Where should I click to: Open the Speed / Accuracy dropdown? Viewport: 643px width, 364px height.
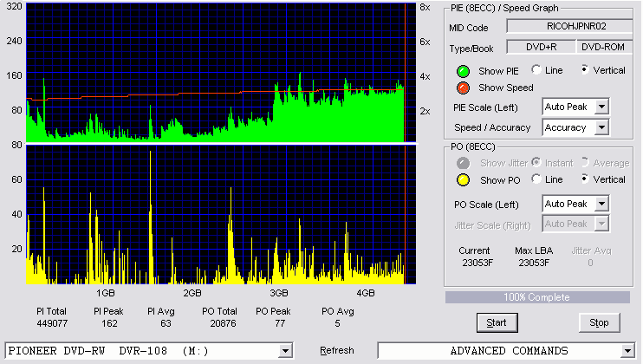point(601,127)
